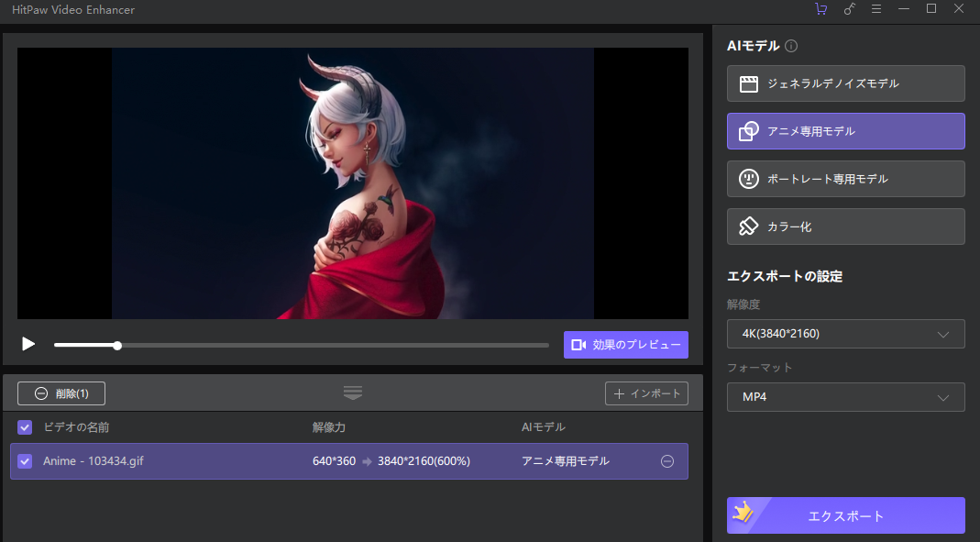Viewport: 980px width, 542px height.
Task: Uncheck the Anime - 103434.gif checkbox
Action: (25, 460)
